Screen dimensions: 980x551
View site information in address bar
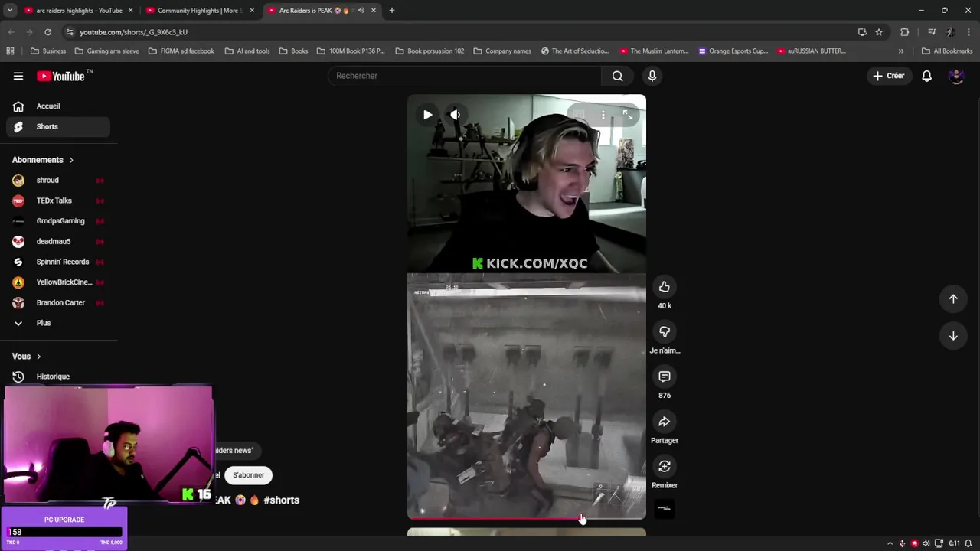70,32
